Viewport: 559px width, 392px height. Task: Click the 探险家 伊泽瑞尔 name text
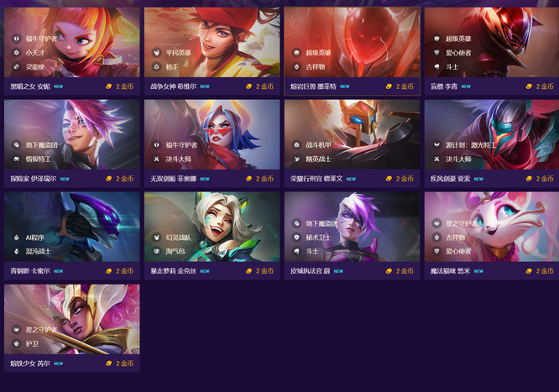[34, 179]
